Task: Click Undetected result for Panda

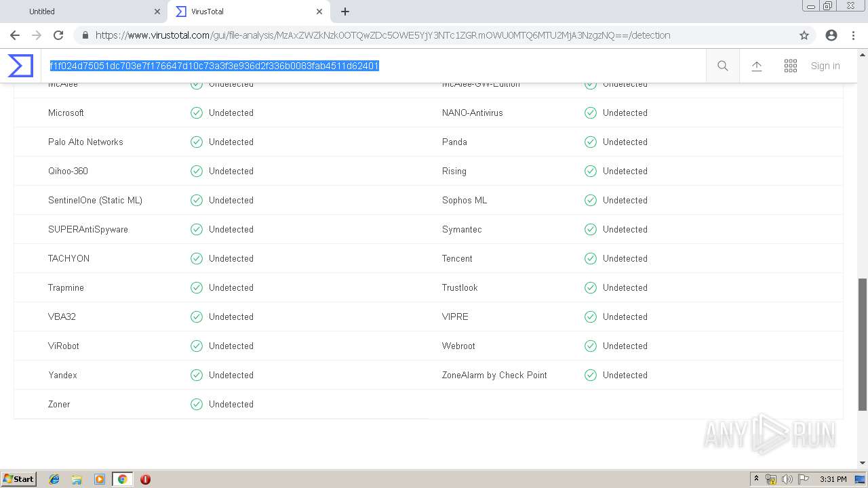Action: tap(625, 142)
